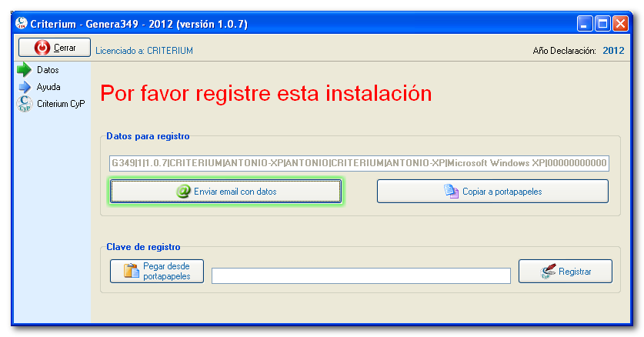Viewport: 644px width, 337px height.
Task: Click the registration data text field
Action: [359, 163]
